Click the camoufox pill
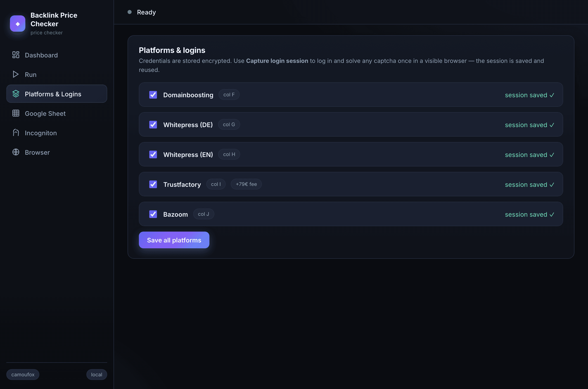Image resolution: width=588 pixels, height=389 pixels. pyautogui.click(x=23, y=374)
